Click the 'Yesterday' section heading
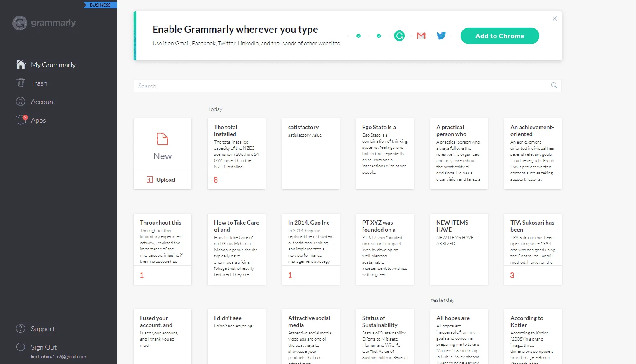 pyautogui.click(x=442, y=300)
